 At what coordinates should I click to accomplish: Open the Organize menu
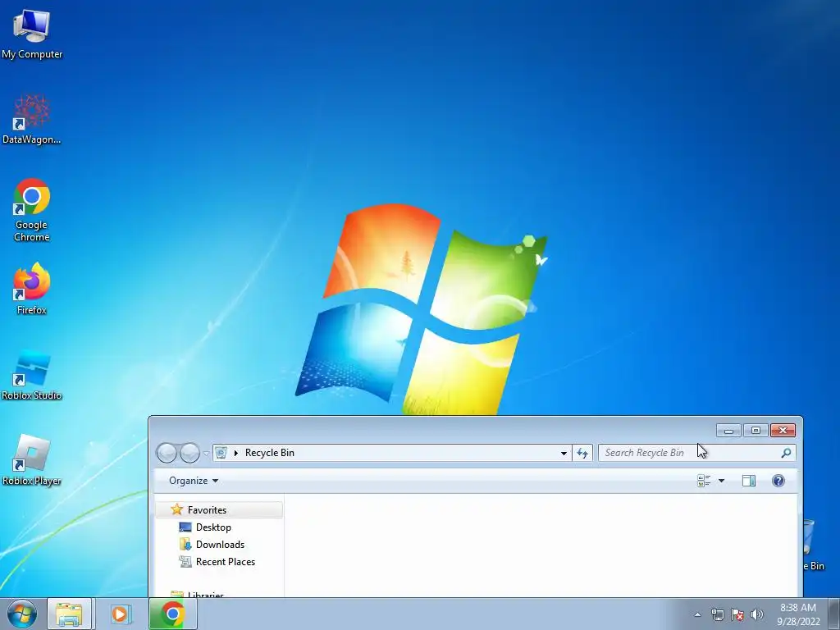(194, 481)
